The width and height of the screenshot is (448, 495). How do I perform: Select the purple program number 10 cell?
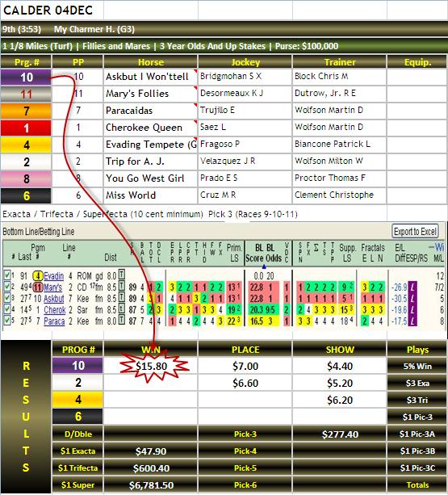[26, 77]
